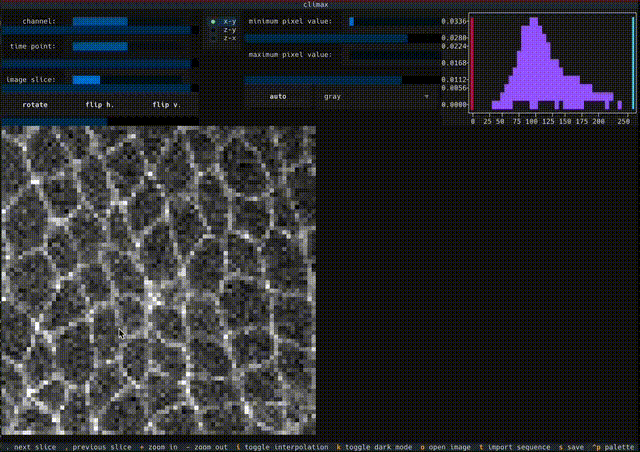The height and width of the screenshot is (452, 640).
Task: Select the x-y view radio option
Action: click(x=224, y=21)
